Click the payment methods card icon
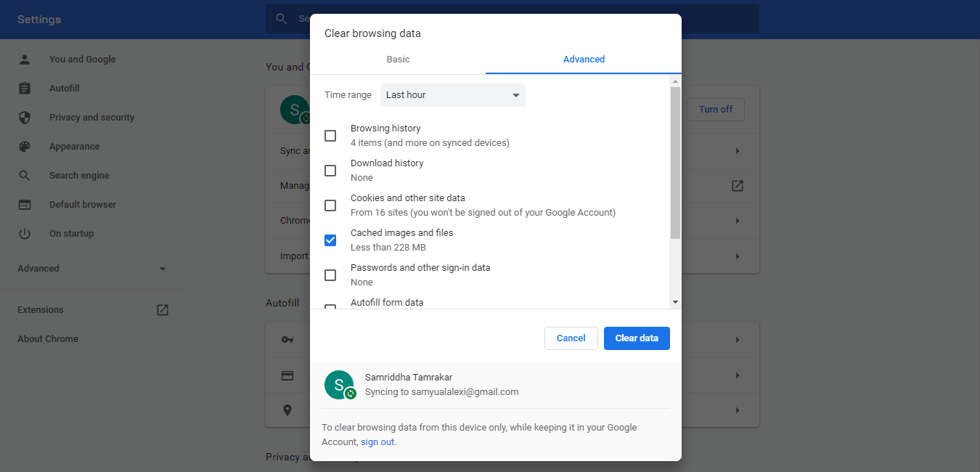This screenshot has width=980, height=472. (x=287, y=375)
